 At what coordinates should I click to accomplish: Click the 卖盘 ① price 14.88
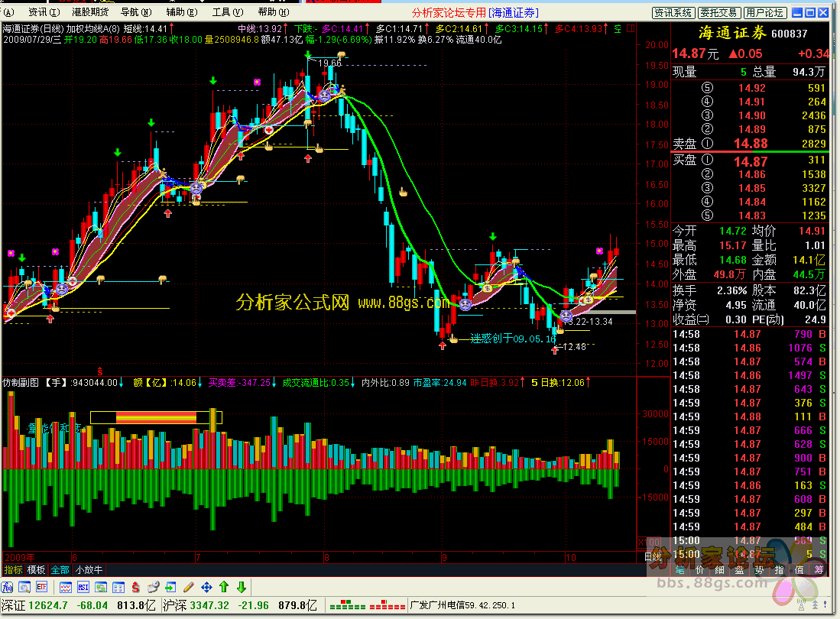[x=751, y=144]
